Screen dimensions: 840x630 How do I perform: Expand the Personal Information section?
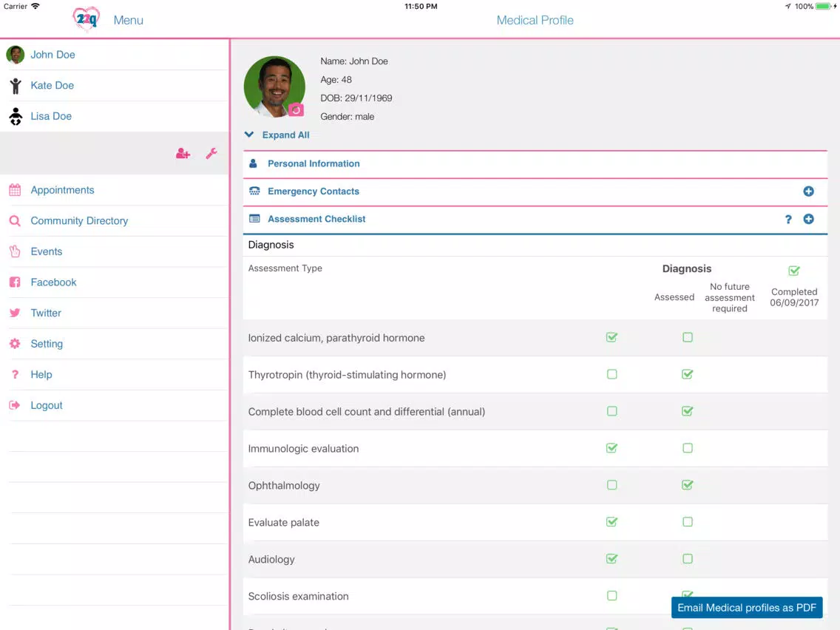click(535, 164)
